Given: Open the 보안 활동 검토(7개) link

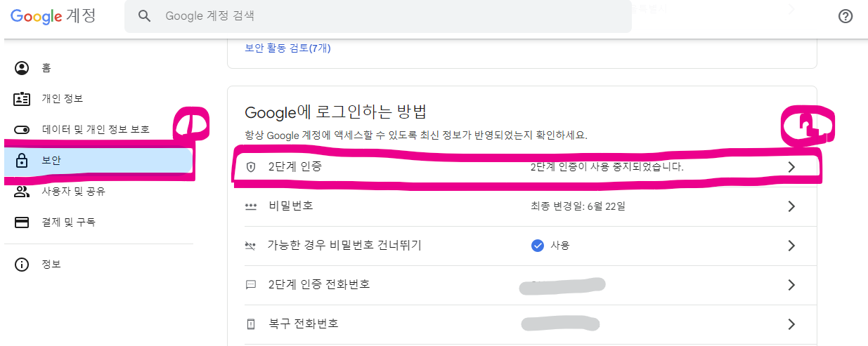Looking at the screenshot, I should pos(287,48).
